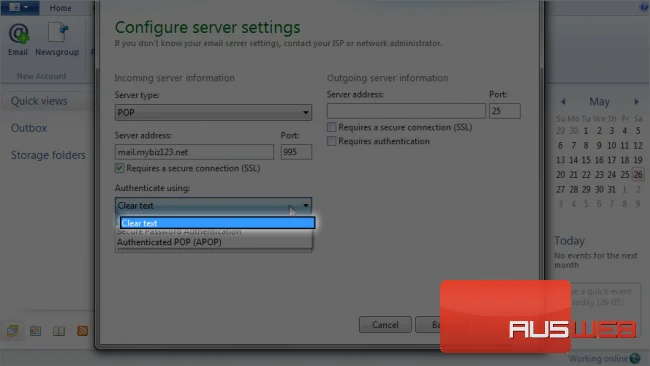Screen dimensions: 650x366
Task: Select May 26 in the calendar
Action: [x=638, y=175]
